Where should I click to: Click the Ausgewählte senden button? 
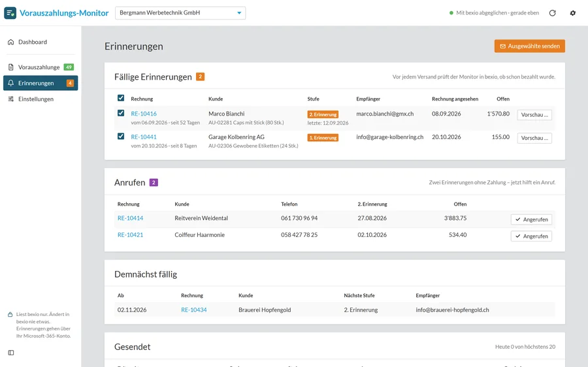529,46
